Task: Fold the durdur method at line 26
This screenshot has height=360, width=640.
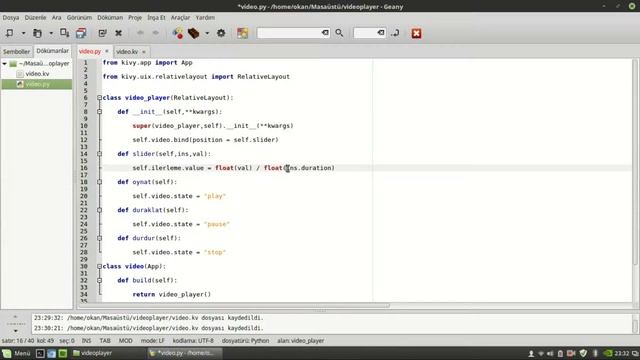Action: click(99, 238)
